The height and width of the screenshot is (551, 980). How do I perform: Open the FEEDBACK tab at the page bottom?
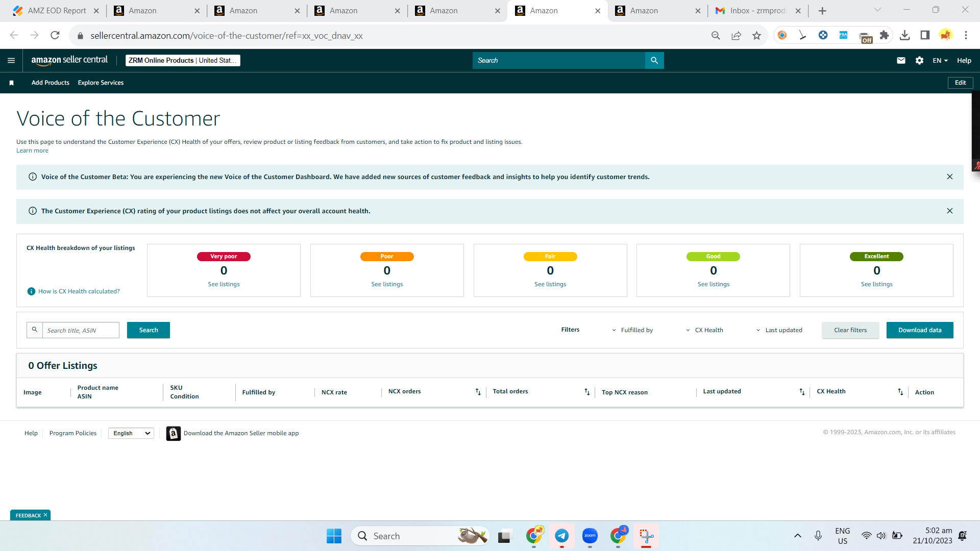(30, 515)
